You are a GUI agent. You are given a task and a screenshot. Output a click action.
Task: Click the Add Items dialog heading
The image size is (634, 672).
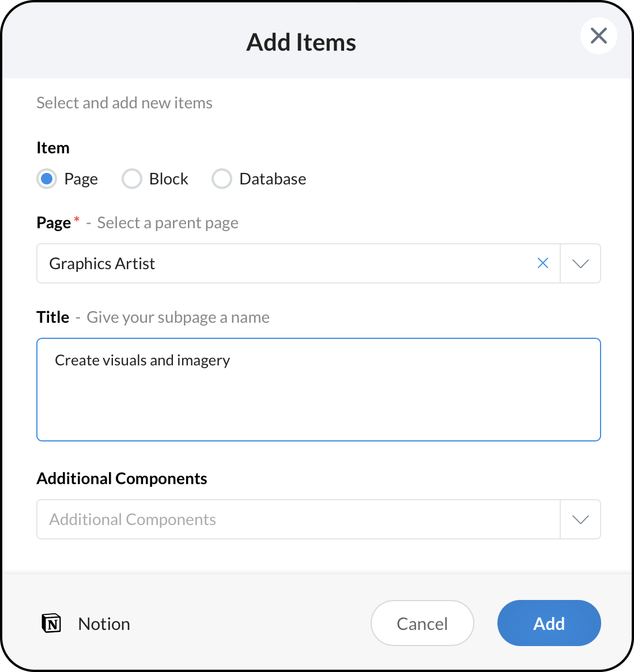click(x=301, y=42)
